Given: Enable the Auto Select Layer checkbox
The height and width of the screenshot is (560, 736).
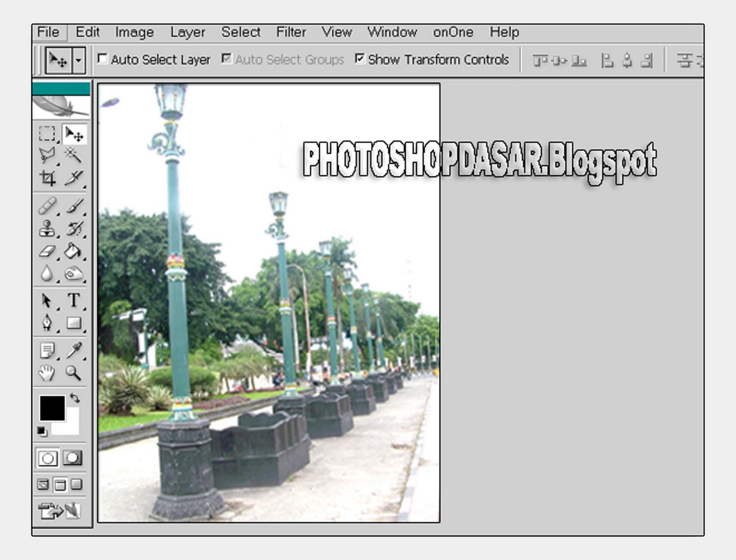Looking at the screenshot, I should coord(102,59).
